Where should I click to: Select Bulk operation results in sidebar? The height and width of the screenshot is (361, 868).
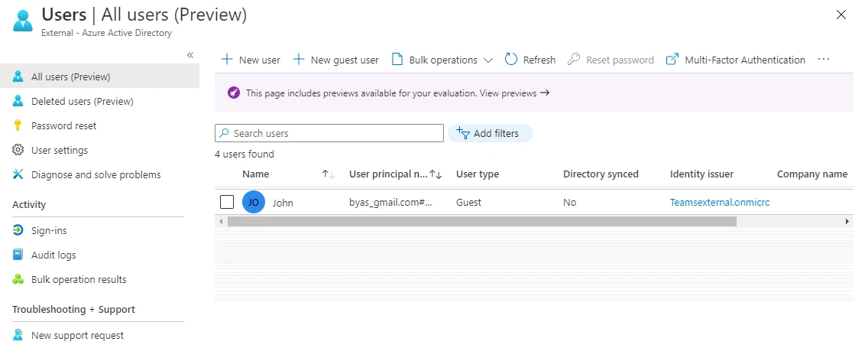pyautogui.click(x=79, y=279)
